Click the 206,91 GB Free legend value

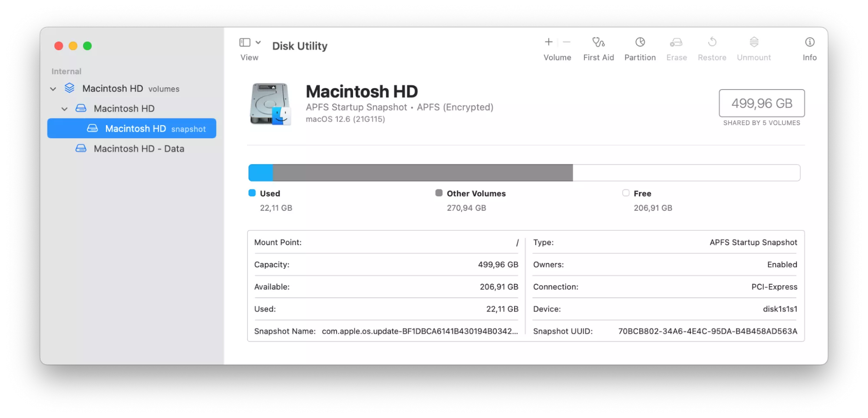coord(653,208)
